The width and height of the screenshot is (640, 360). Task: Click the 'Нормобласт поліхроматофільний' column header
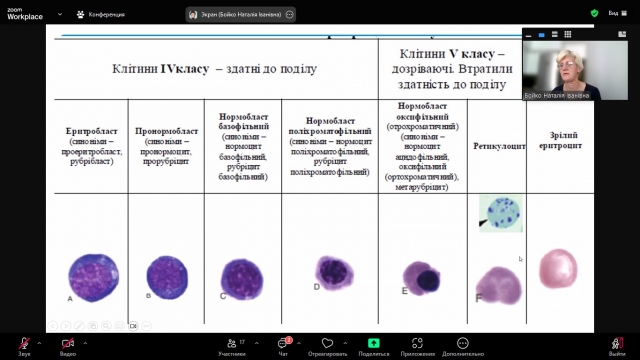pyautogui.click(x=330, y=126)
